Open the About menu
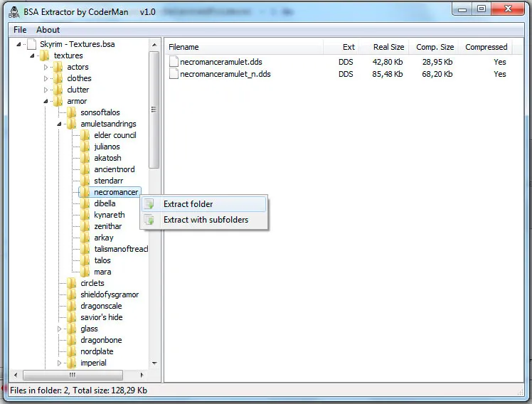 coord(48,30)
